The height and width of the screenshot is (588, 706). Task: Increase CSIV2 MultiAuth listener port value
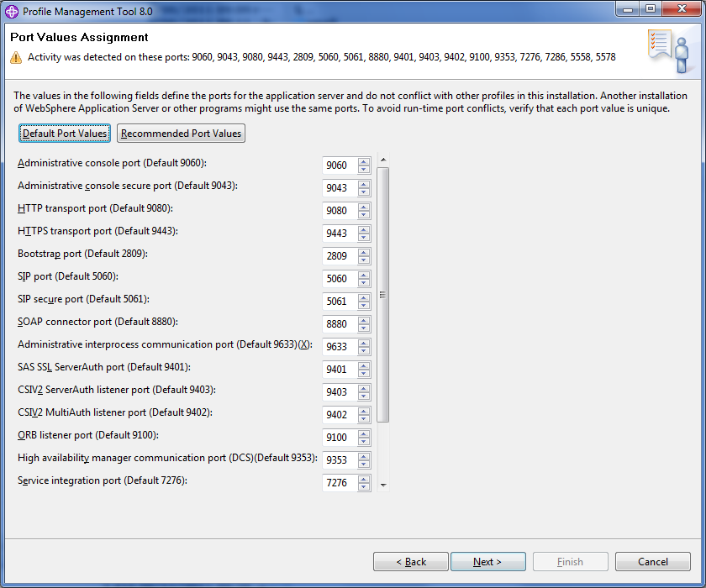click(x=364, y=411)
